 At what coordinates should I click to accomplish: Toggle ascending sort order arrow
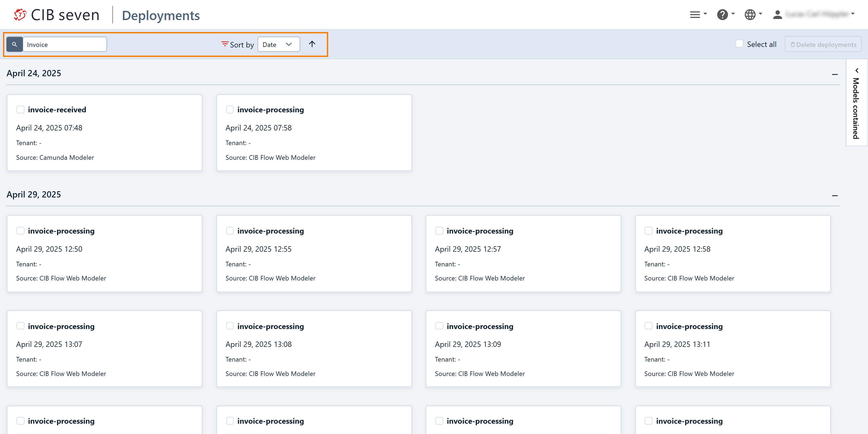(312, 44)
